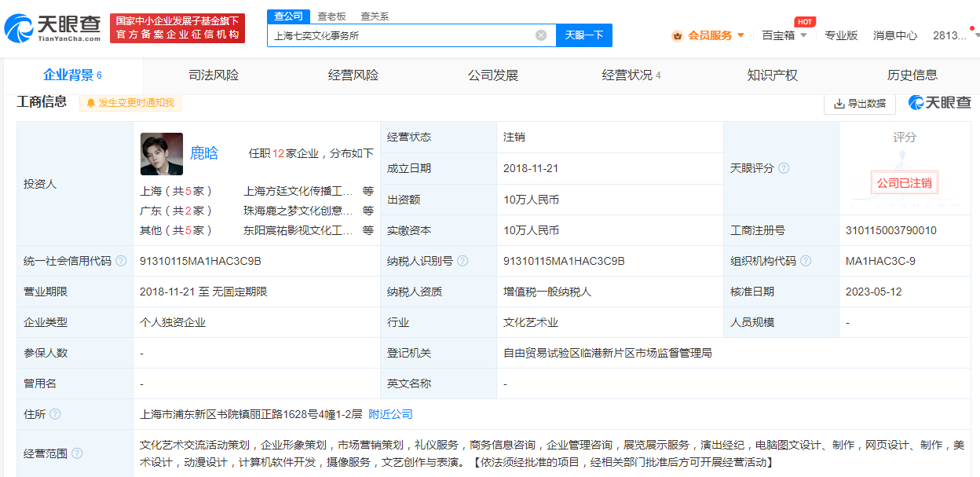The image size is (980, 477).
Task: Click the 增值税一般纳税人 value
Action: pos(547,292)
